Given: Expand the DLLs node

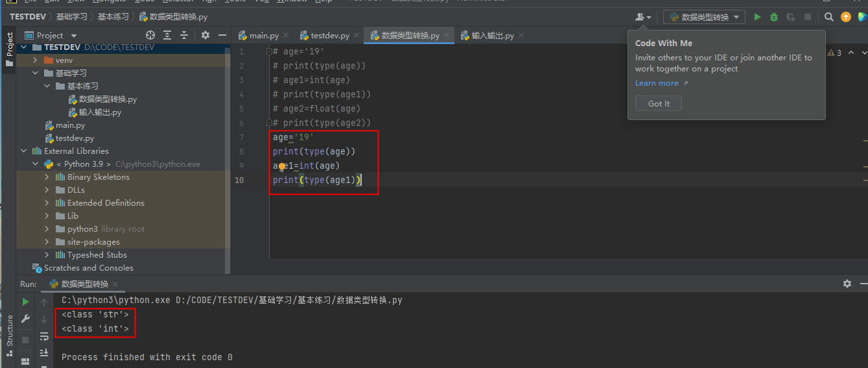Looking at the screenshot, I should click(47, 190).
